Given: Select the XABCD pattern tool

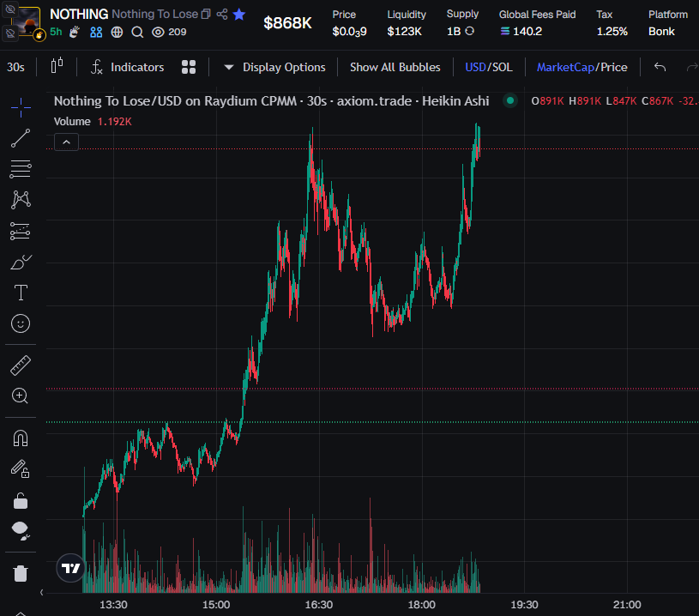Looking at the screenshot, I should pos(21,200).
